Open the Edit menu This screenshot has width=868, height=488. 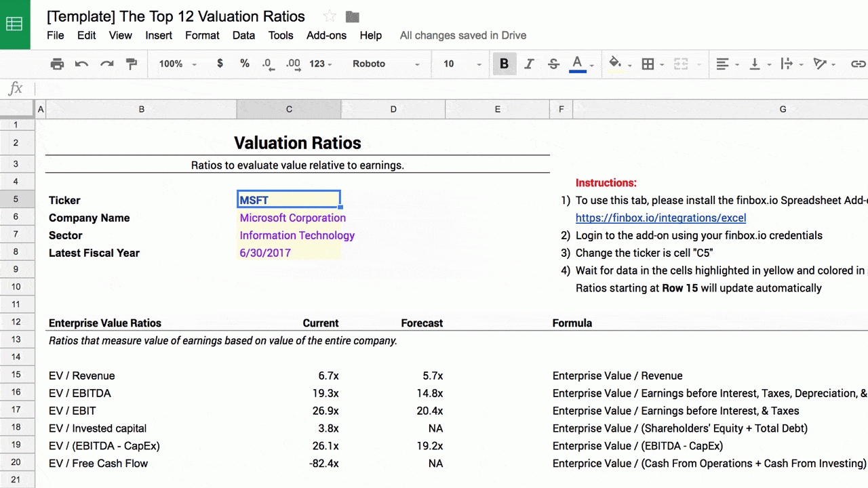pyautogui.click(x=87, y=35)
